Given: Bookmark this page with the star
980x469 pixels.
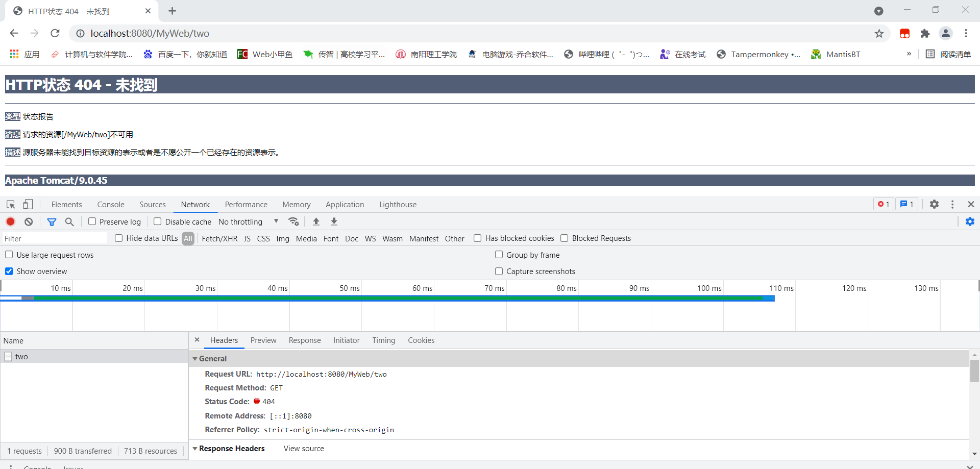Looking at the screenshot, I should point(879,33).
